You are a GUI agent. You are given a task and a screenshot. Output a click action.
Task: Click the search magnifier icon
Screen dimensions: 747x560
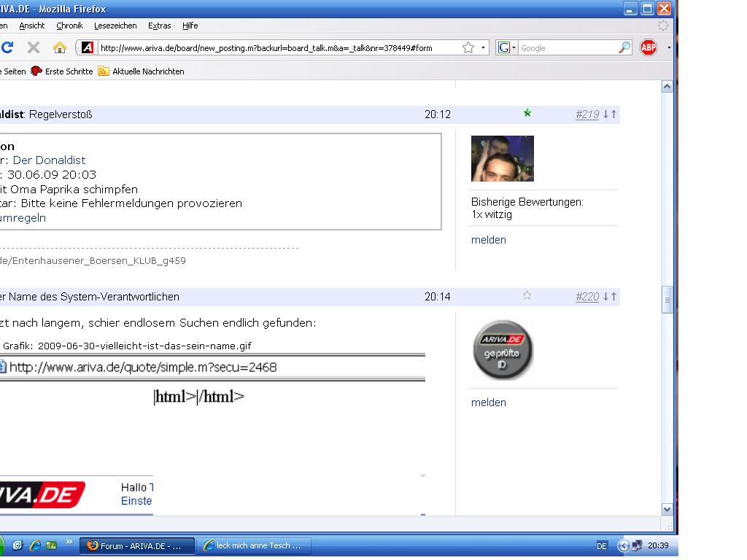(x=624, y=47)
